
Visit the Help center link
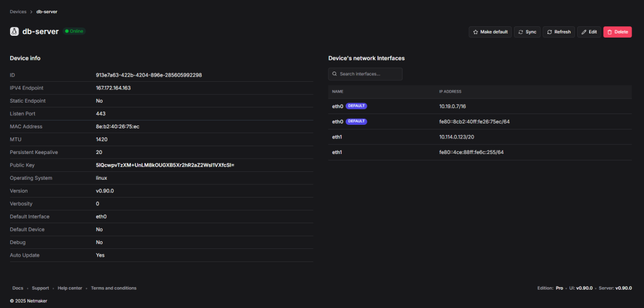tap(70, 288)
